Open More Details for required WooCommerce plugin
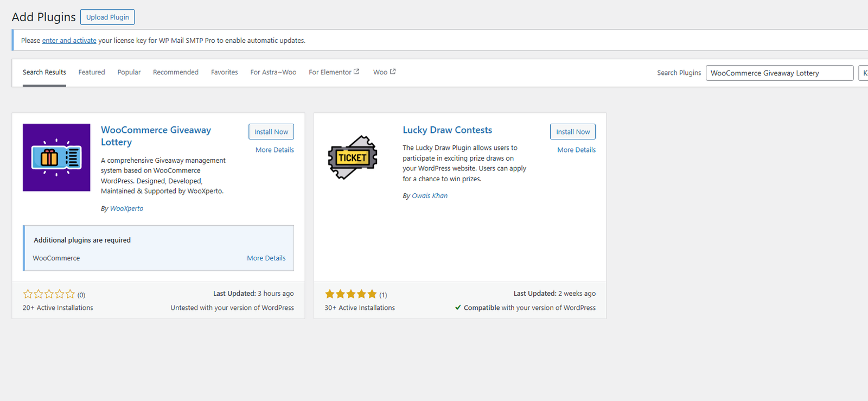 [266, 258]
